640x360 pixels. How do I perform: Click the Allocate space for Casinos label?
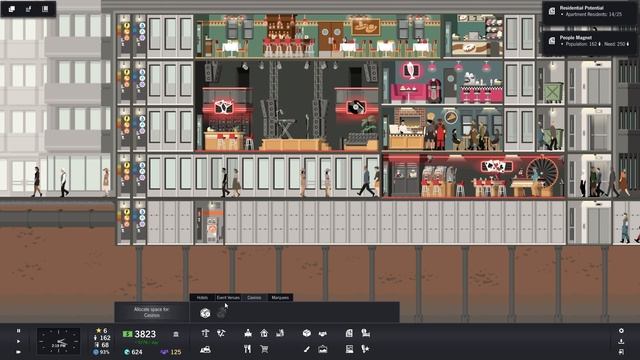pyautogui.click(x=151, y=312)
